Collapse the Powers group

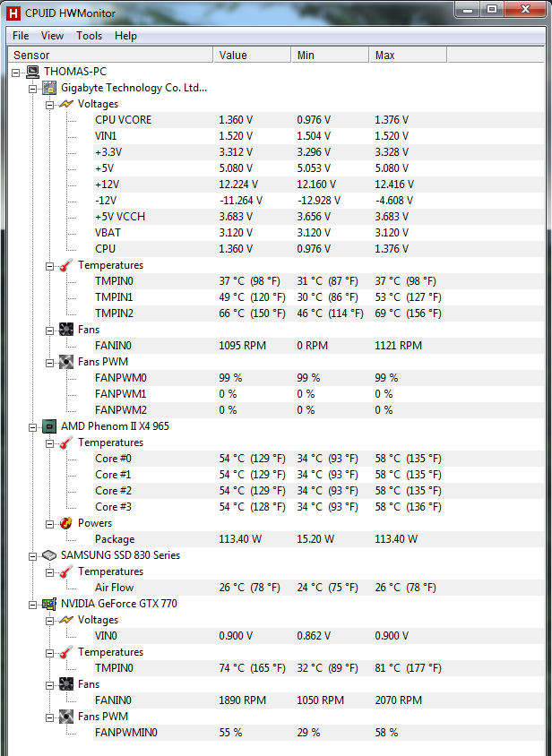pos(49,524)
